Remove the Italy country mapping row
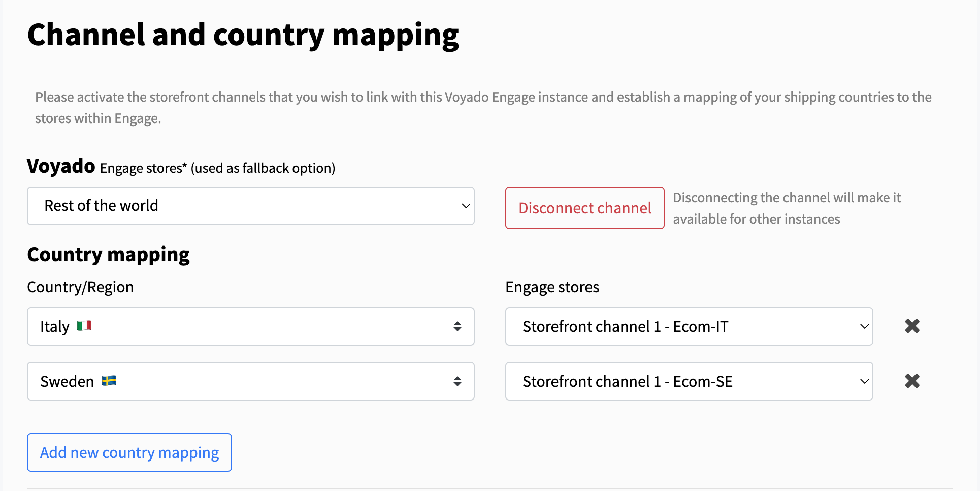This screenshot has width=980, height=491. click(x=912, y=326)
